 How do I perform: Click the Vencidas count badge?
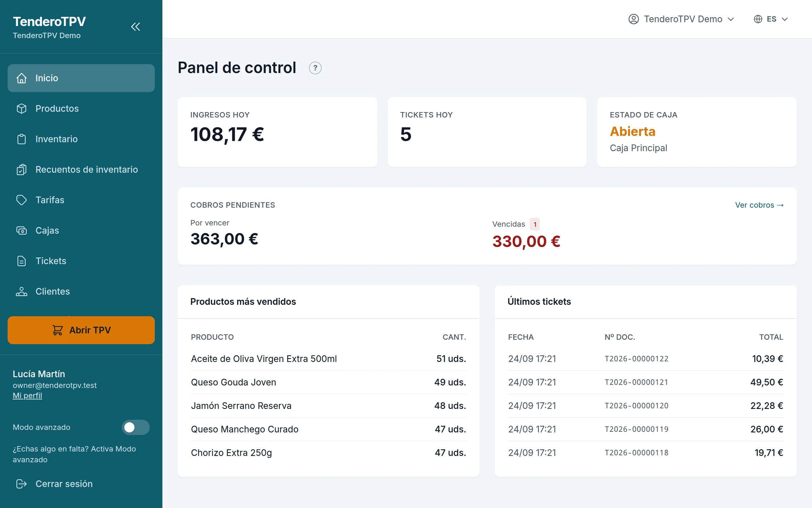[x=535, y=224]
